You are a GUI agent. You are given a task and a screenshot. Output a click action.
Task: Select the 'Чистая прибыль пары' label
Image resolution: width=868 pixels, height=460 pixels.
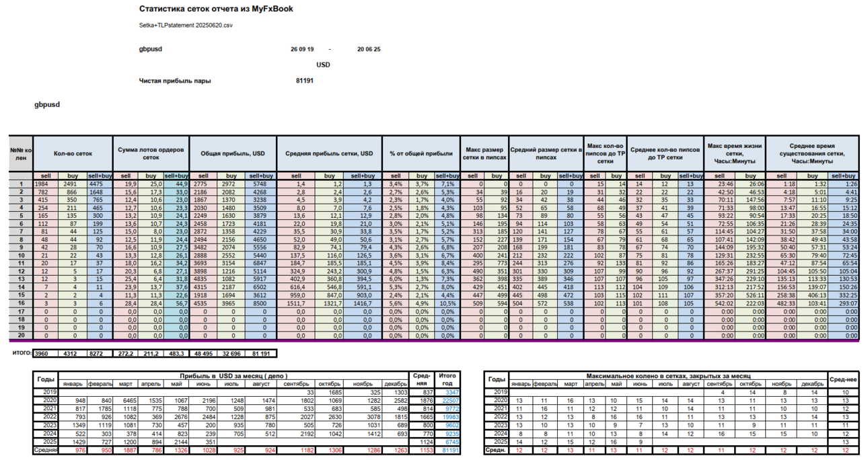coord(175,81)
